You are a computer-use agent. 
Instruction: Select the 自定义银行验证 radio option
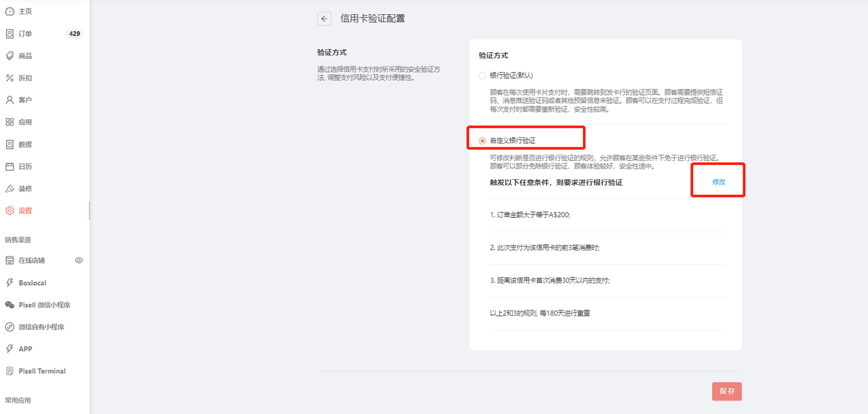pyautogui.click(x=482, y=140)
